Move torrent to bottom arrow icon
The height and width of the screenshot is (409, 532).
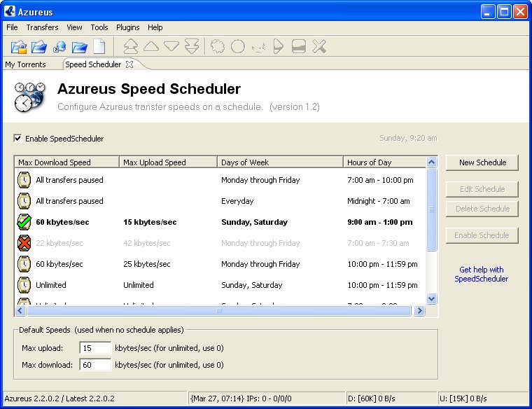(x=192, y=46)
